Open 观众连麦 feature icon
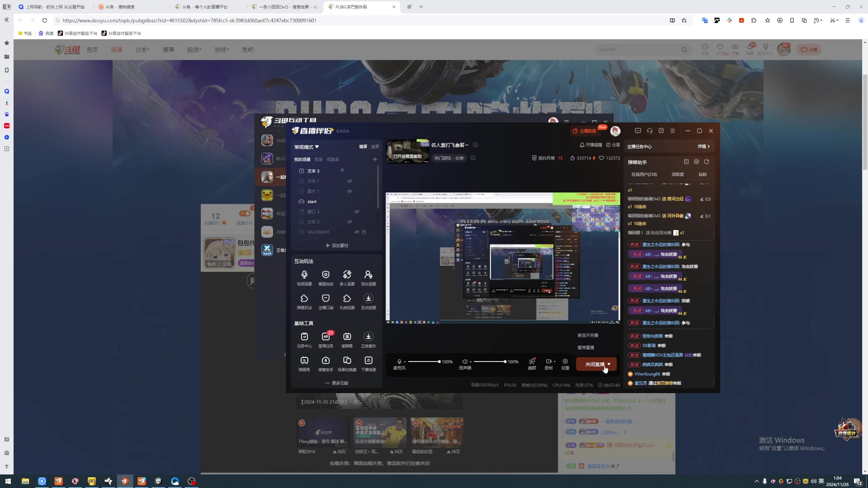Viewport: 868px width, 488px height. pyautogui.click(x=368, y=277)
